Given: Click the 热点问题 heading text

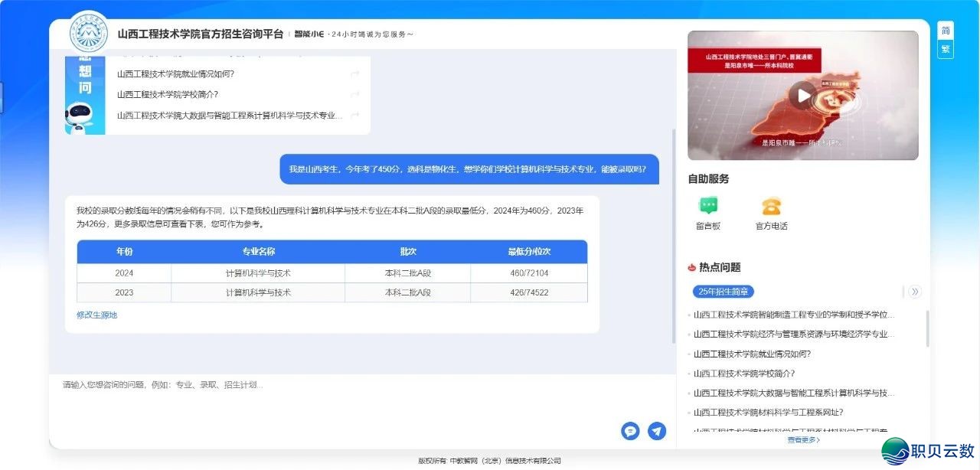Looking at the screenshot, I should coord(720,267).
